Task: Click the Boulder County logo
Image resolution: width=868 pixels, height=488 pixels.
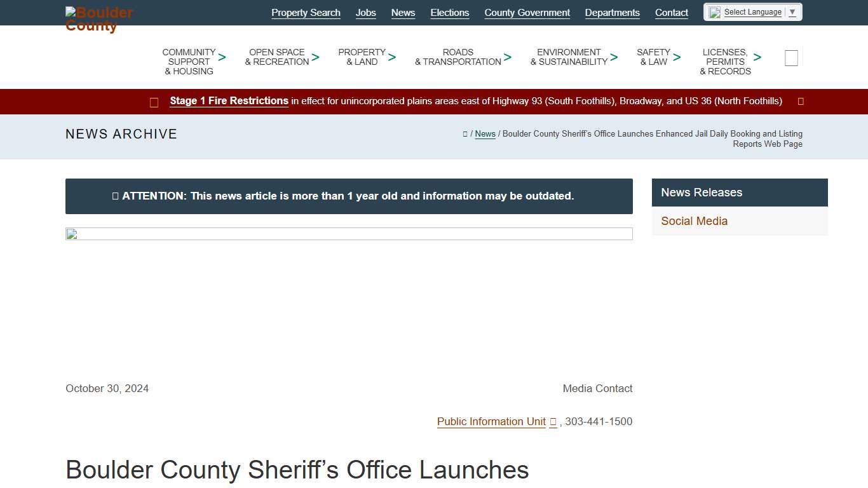Action: pos(98,18)
